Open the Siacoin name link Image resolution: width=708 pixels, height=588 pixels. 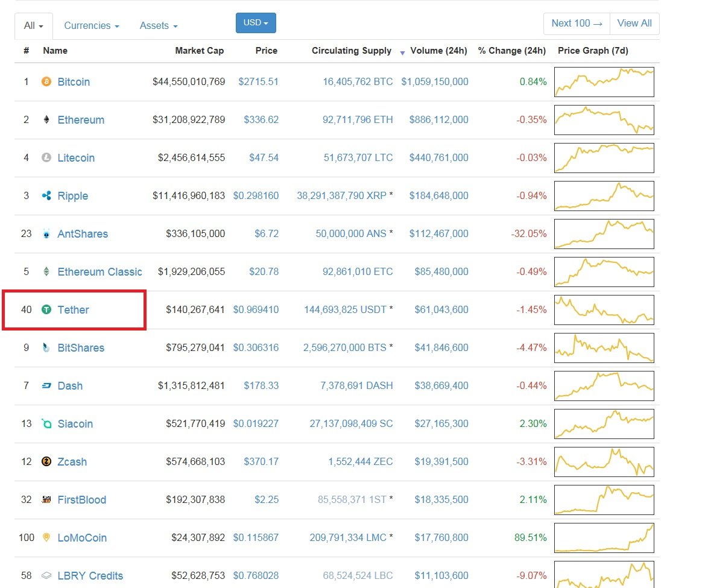pos(75,423)
